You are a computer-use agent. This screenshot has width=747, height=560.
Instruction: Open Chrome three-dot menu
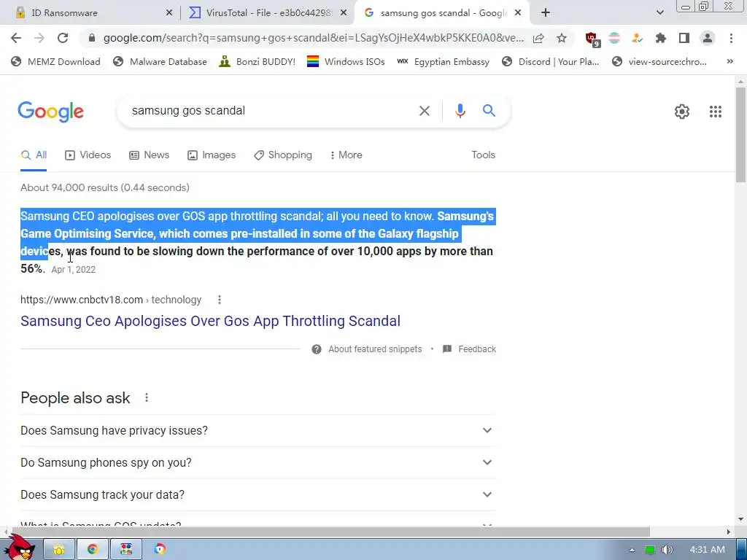click(731, 38)
